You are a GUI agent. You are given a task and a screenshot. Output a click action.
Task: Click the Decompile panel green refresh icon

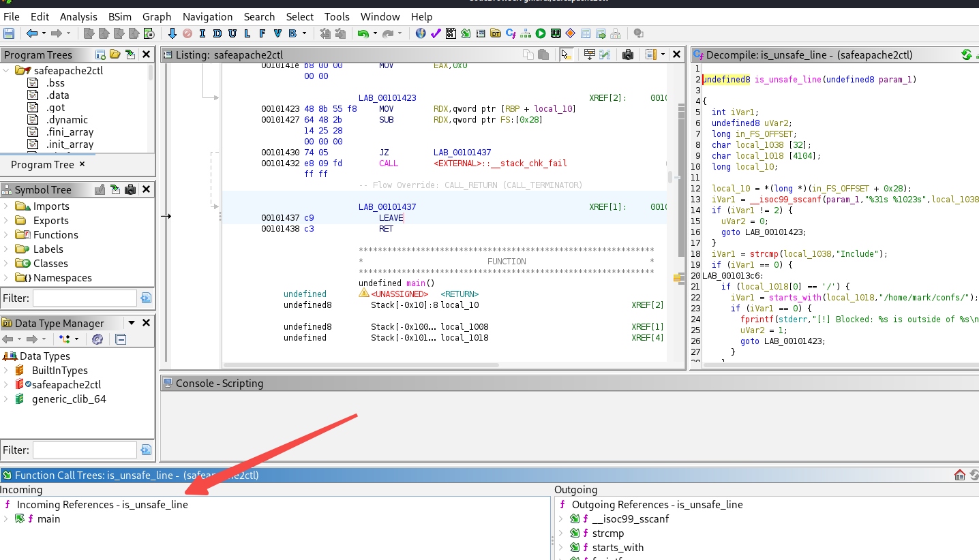(x=966, y=55)
